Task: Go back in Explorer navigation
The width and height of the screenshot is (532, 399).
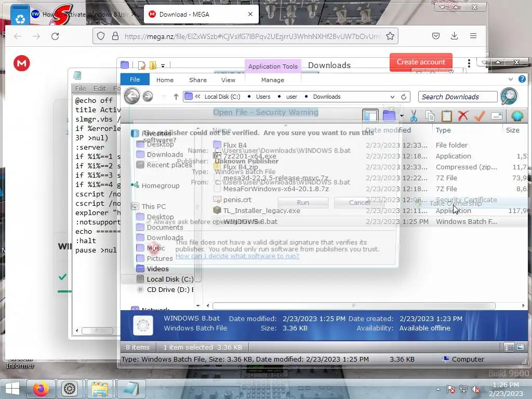Action: click(x=131, y=96)
